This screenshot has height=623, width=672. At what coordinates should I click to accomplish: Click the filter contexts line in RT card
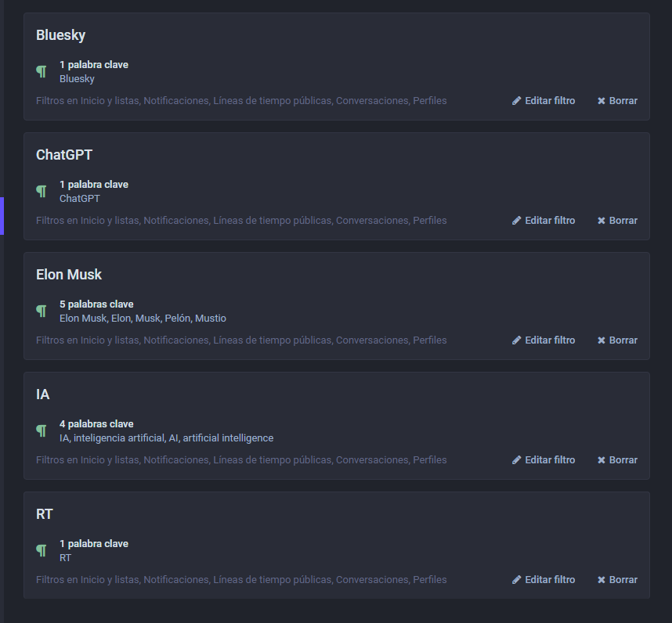241,579
